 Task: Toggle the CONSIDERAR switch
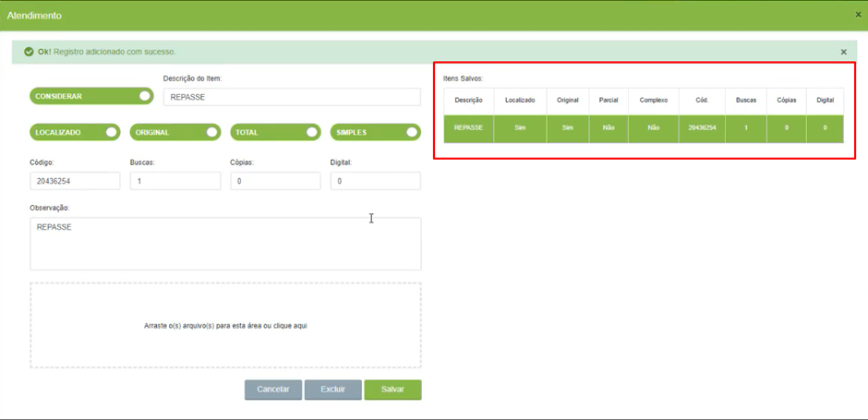coord(91,96)
